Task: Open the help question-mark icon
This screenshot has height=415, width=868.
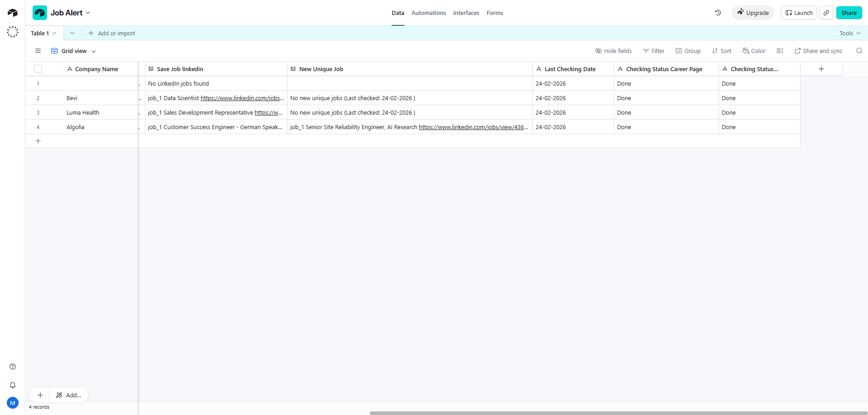Action: [12, 367]
